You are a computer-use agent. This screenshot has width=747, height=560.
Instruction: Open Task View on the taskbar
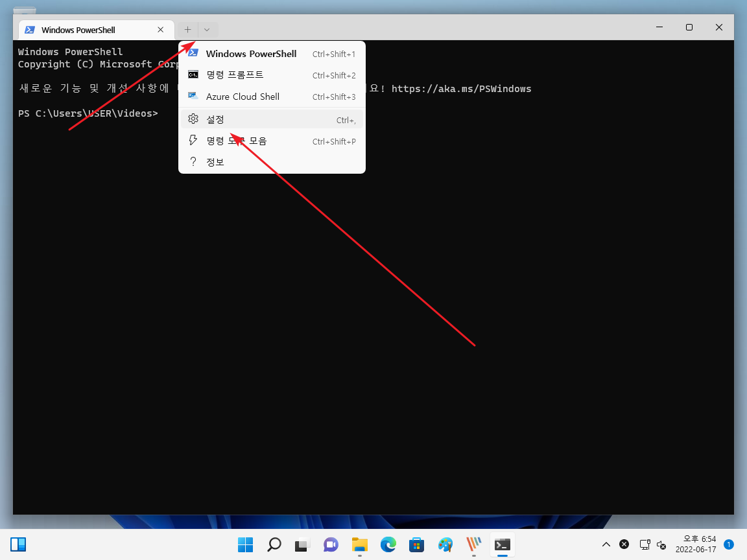pyautogui.click(x=303, y=544)
